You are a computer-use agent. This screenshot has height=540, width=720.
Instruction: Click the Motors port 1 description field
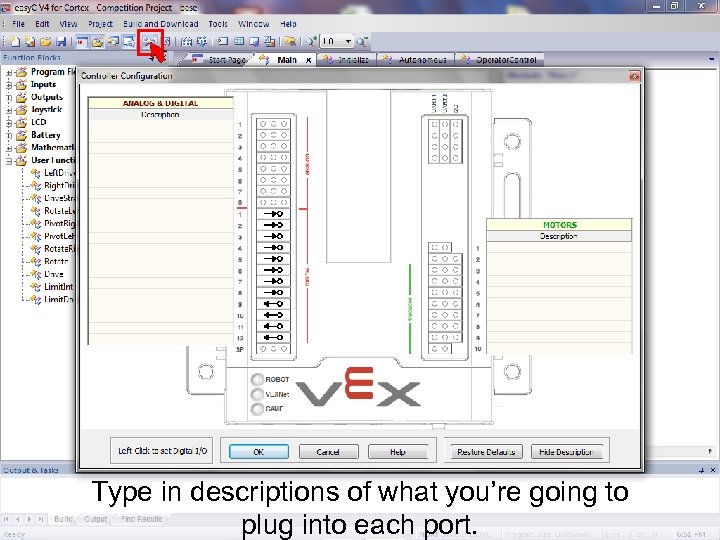coord(559,248)
